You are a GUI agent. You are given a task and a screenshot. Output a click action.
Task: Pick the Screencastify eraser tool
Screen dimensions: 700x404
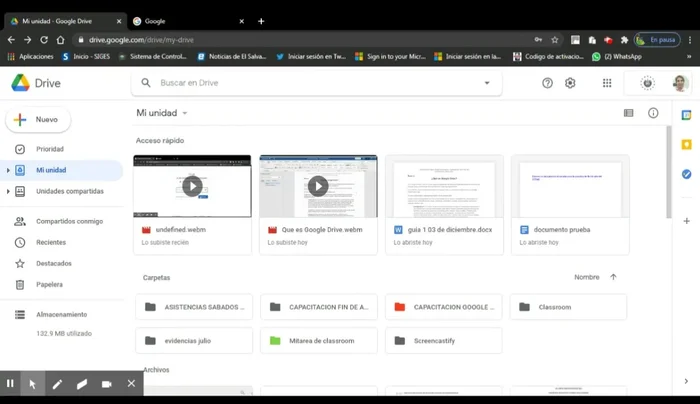(82, 384)
